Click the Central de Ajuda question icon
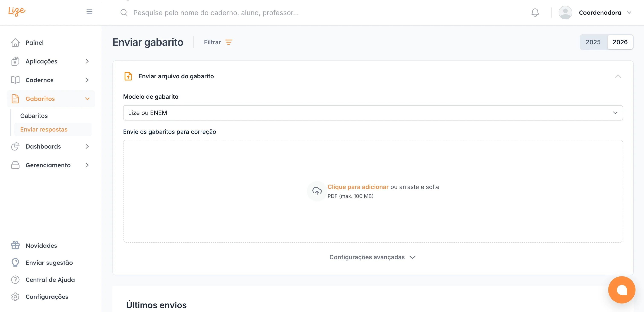644x312 pixels. [x=15, y=279]
